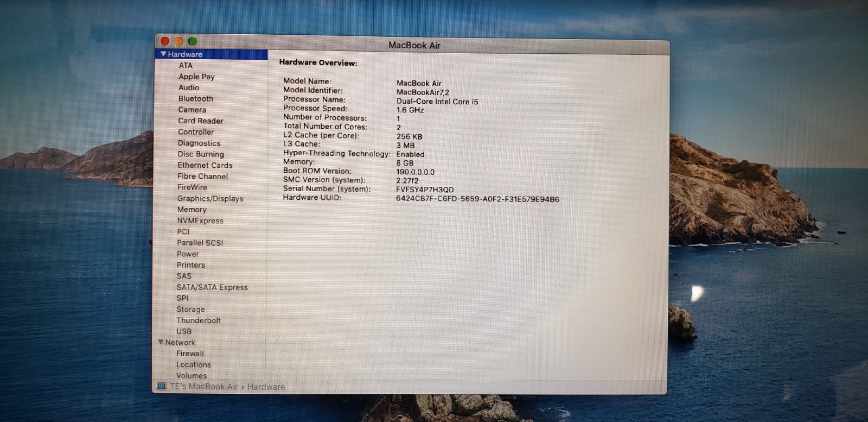868x422 pixels.
Task: Select Disc Burning entry
Action: pos(201,154)
